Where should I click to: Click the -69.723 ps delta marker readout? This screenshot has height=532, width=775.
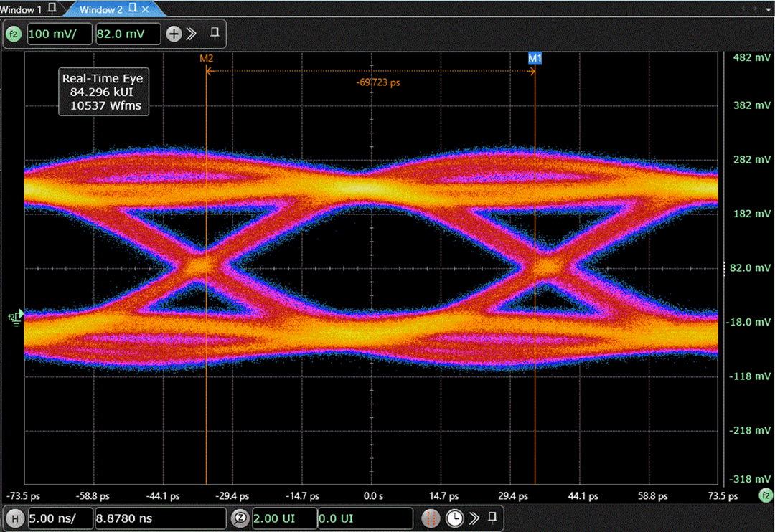pos(377,83)
